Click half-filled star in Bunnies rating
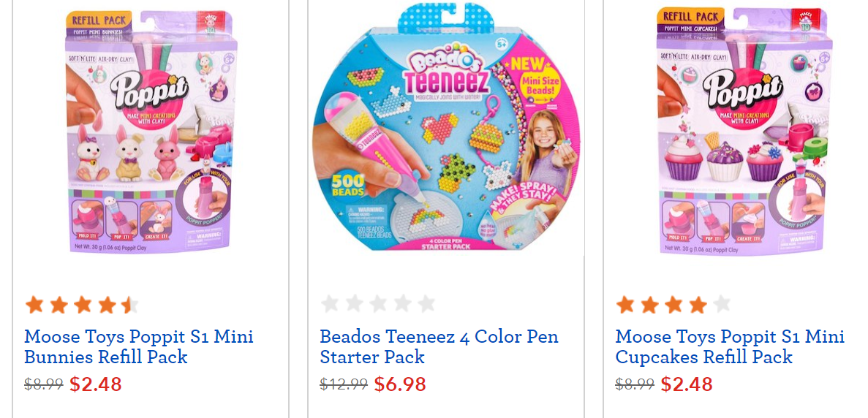 pyautogui.click(x=129, y=304)
